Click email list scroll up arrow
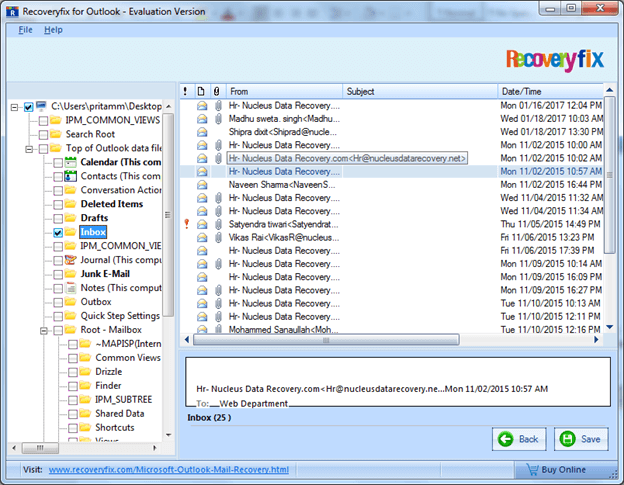The image size is (624, 485). (x=609, y=90)
